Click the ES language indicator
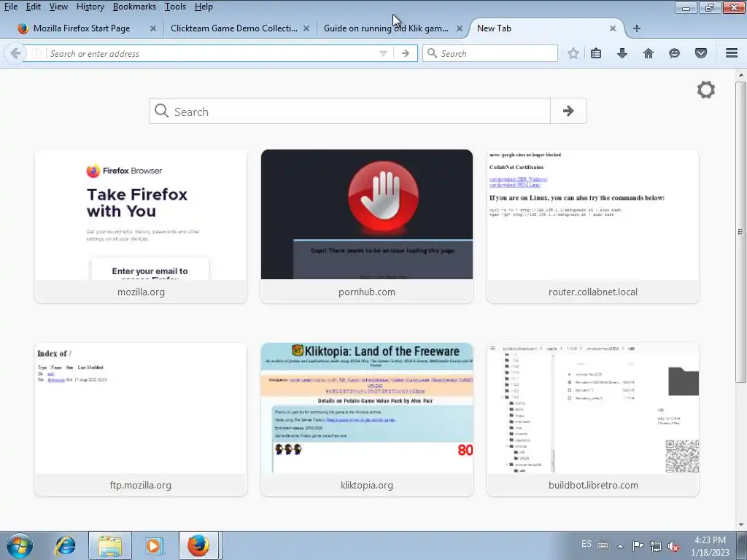 point(587,544)
